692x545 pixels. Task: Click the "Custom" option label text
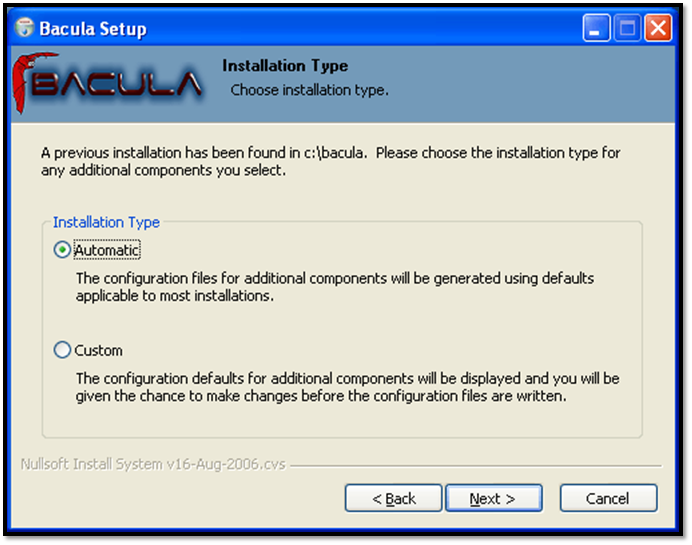[x=99, y=350]
